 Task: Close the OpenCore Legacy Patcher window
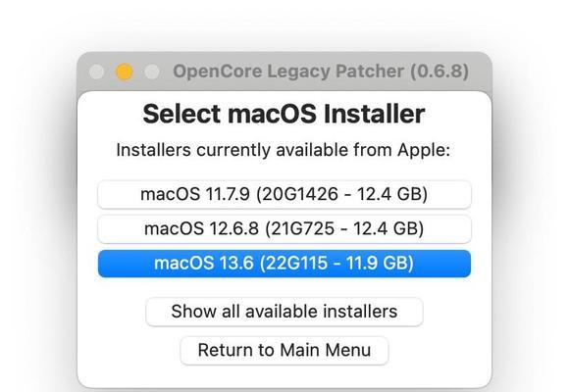[96, 72]
